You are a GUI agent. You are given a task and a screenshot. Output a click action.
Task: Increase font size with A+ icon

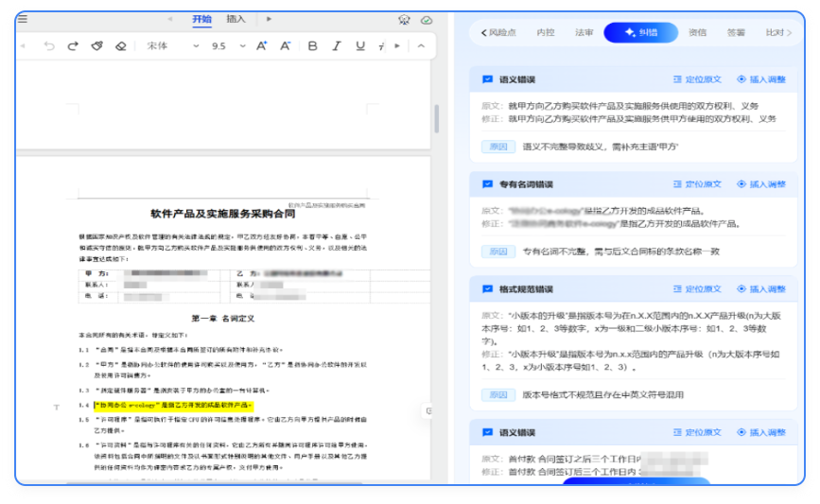click(262, 46)
